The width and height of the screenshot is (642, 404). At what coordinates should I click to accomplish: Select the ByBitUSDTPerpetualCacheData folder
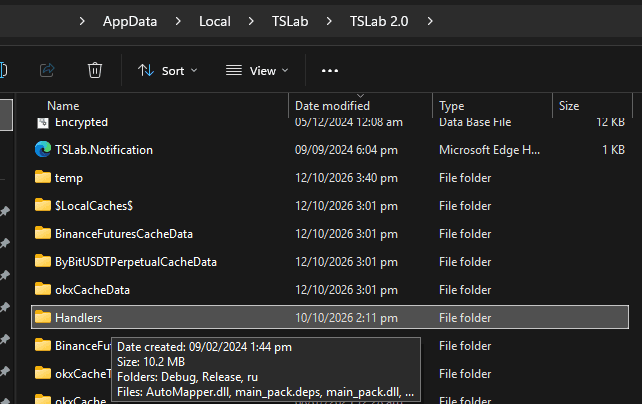point(330,262)
